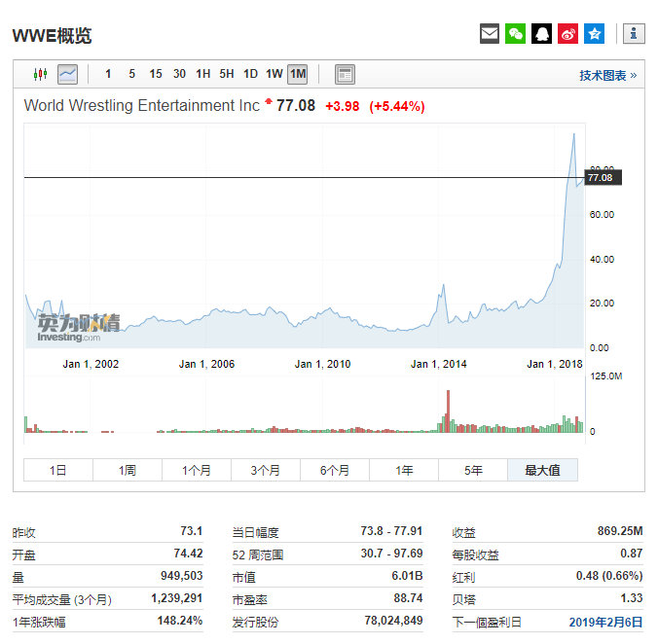The height and width of the screenshot is (644, 658).
Task: Open the information icon button
Action: pos(634,33)
